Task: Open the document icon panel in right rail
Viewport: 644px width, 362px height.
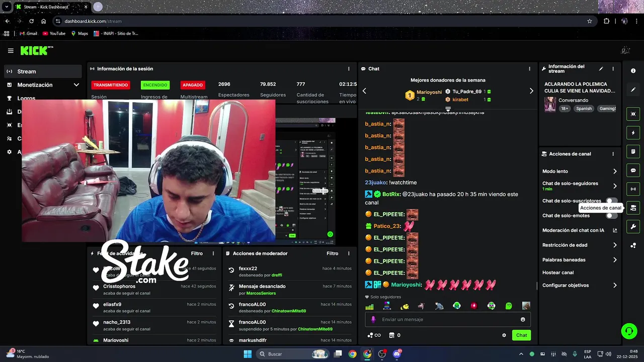Action: [x=633, y=152]
